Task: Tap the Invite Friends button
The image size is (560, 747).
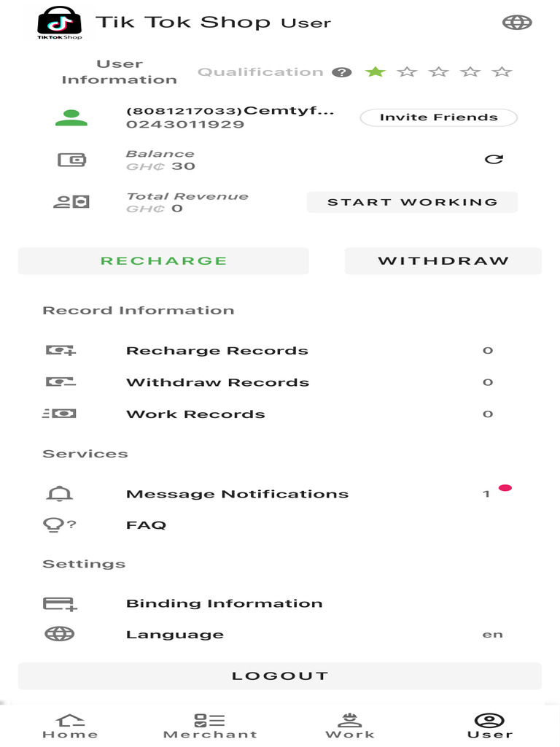Action: click(x=438, y=117)
